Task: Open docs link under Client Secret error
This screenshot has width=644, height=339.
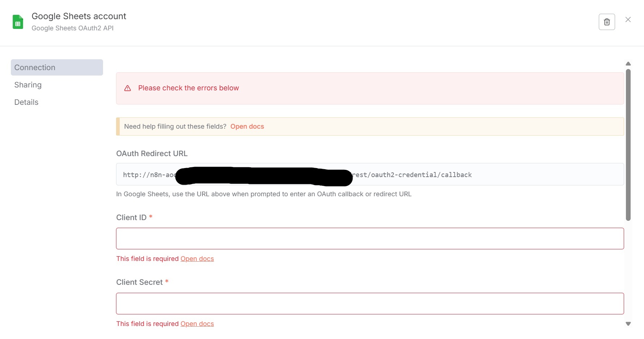Action: (197, 324)
